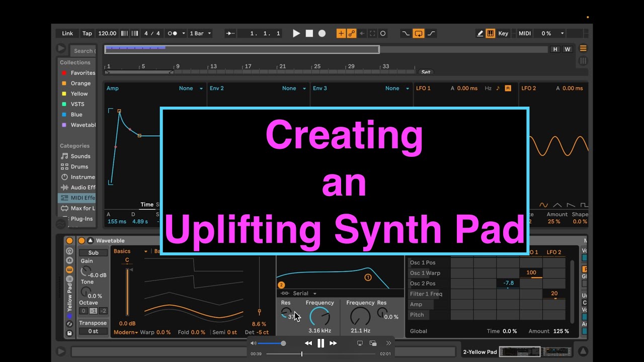Select sub Octave 0 button

coord(84,311)
